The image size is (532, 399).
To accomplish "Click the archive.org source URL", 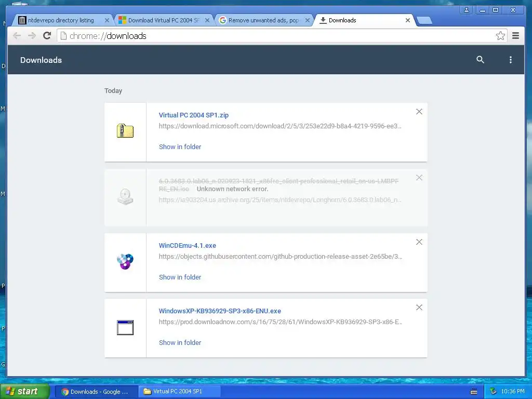I will pyautogui.click(x=280, y=200).
